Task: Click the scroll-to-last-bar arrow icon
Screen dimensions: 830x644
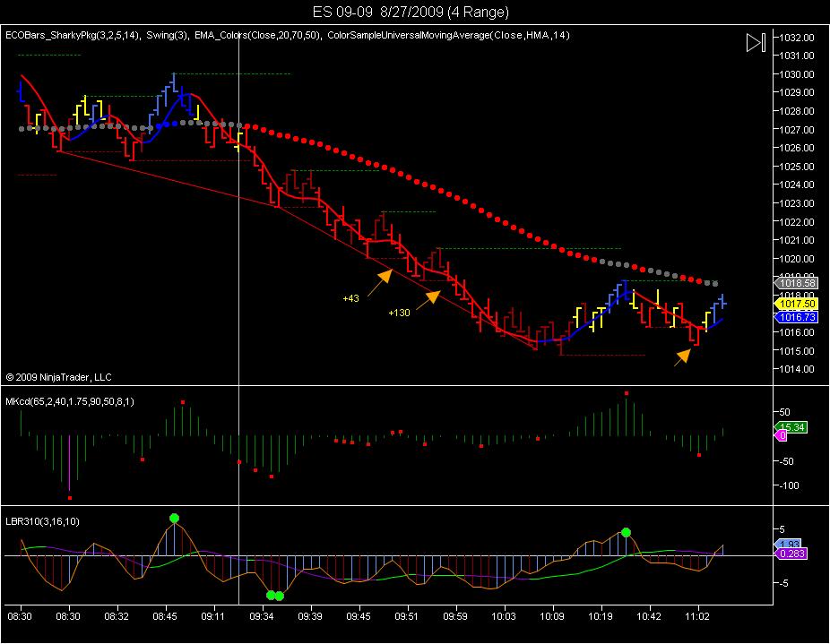Action: [x=756, y=42]
